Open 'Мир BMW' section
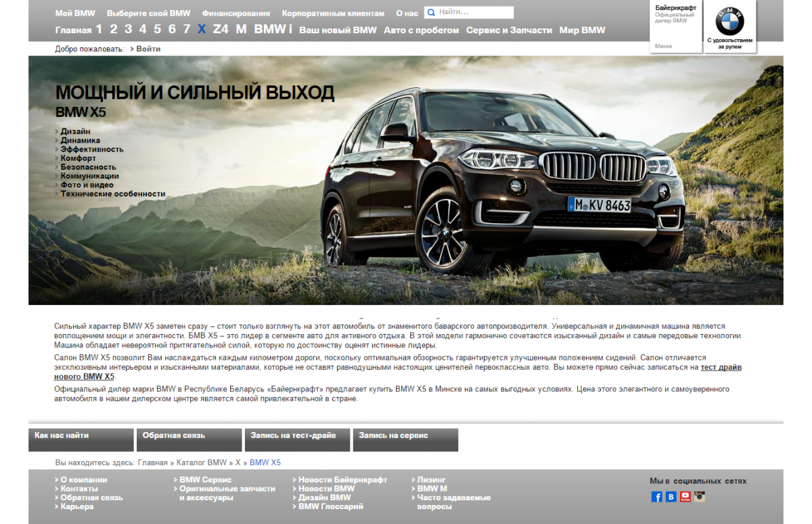 coord(582,30)
